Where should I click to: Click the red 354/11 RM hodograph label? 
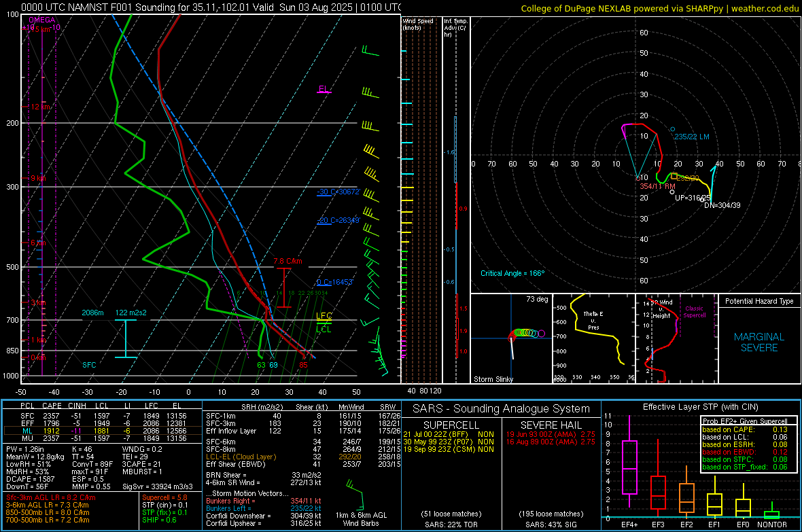click(x=657, y=186)
